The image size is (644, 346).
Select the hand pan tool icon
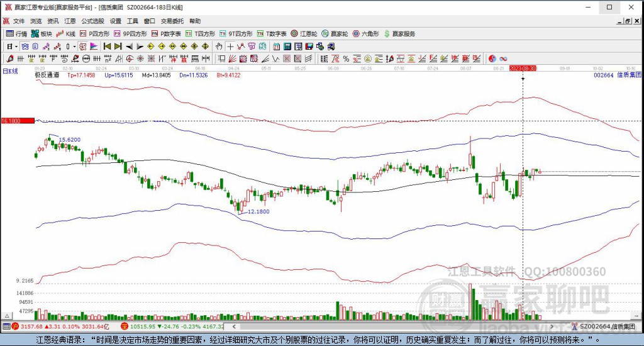point(219,47)
